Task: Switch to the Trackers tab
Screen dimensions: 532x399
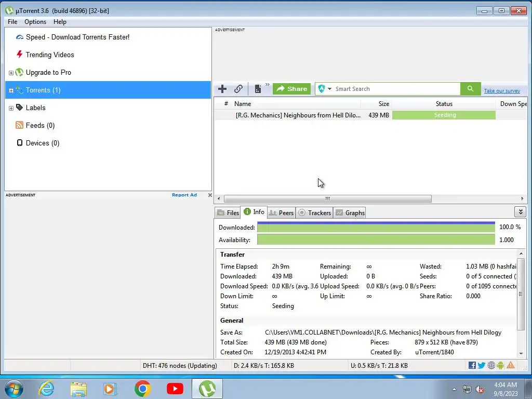Action: (x=314, y=212)
